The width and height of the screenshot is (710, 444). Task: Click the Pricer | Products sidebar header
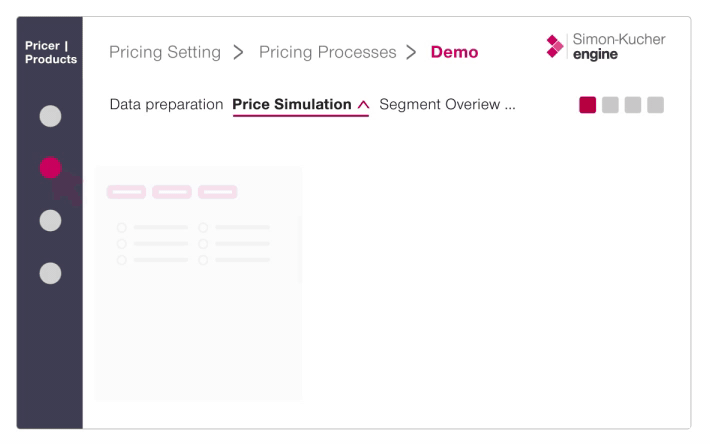coord(50,52)
